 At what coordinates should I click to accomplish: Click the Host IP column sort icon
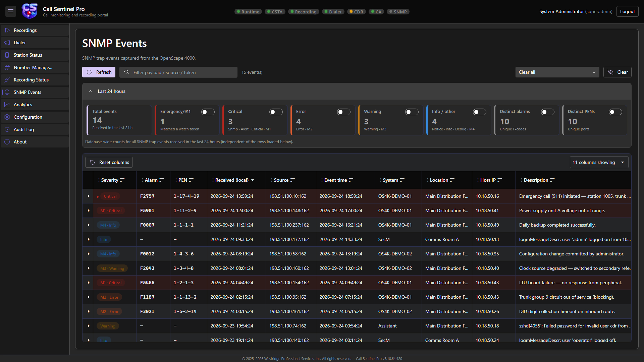[x=500, y=180]
